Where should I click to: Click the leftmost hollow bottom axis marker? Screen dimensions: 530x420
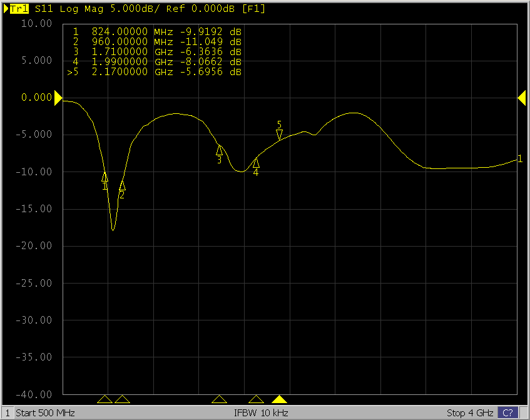pos(104,399)
